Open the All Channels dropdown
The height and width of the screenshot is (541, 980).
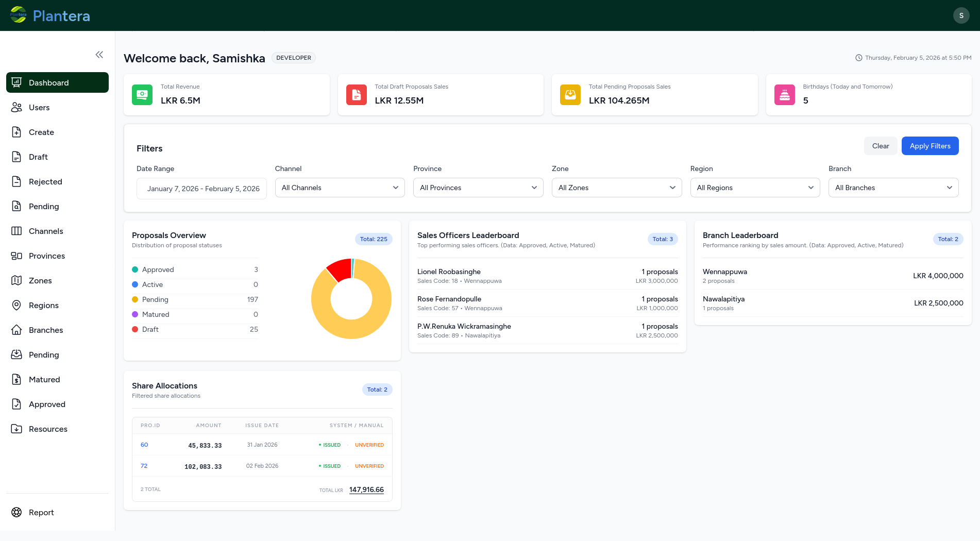[x=339, y=188]
